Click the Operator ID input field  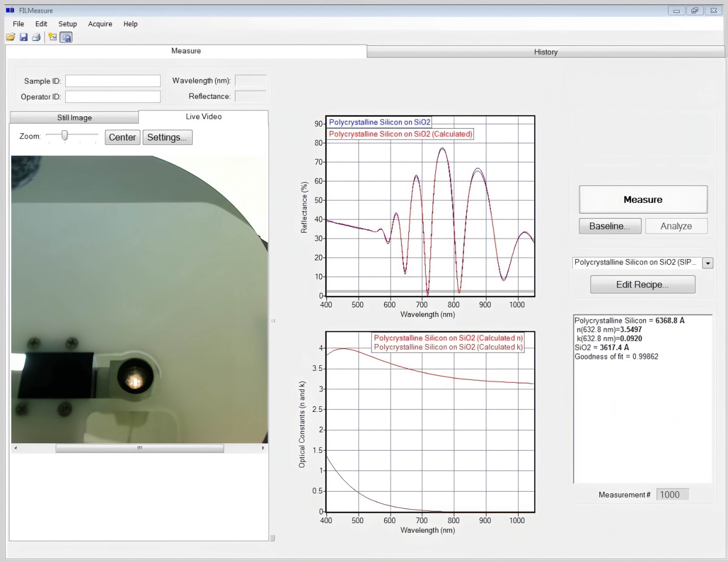[113, 97]
